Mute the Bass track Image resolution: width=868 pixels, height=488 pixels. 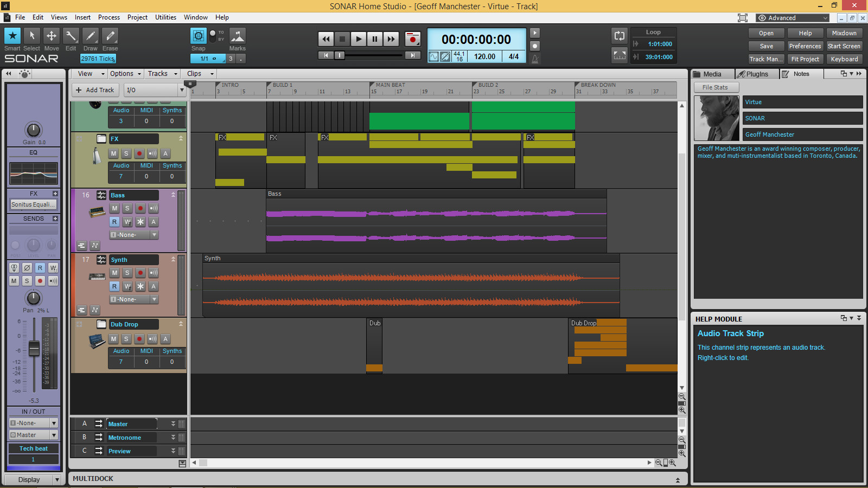(114, 208)
